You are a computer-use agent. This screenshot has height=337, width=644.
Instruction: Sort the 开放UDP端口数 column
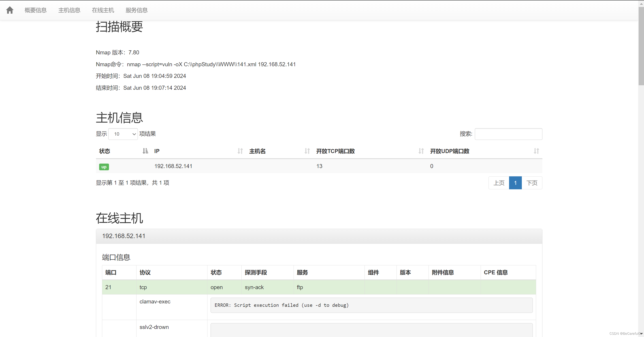[x=536, y=151]
